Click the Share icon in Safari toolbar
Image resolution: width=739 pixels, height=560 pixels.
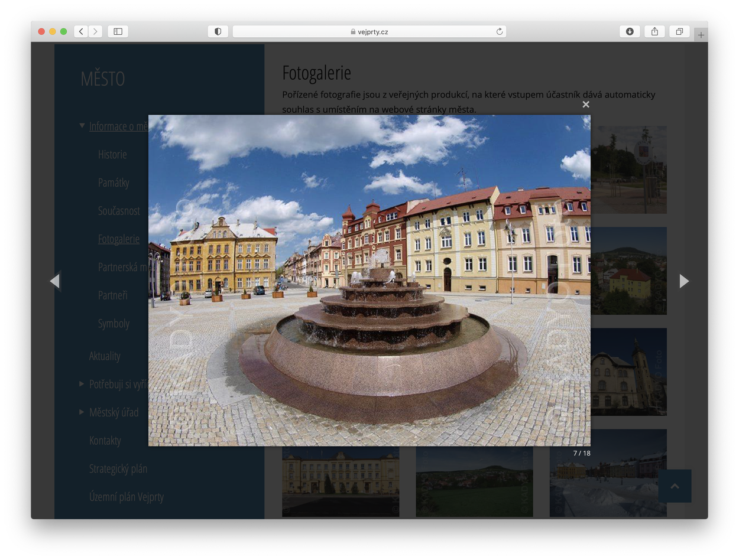654,32
